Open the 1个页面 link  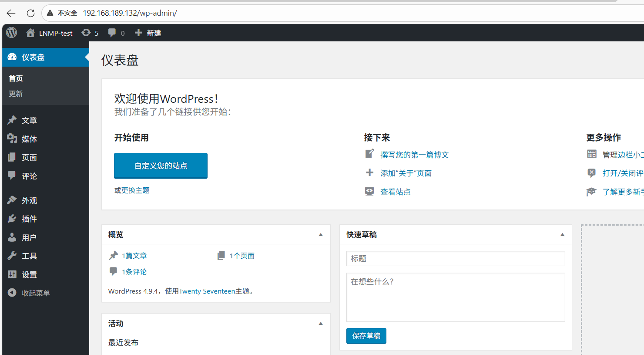242,256
